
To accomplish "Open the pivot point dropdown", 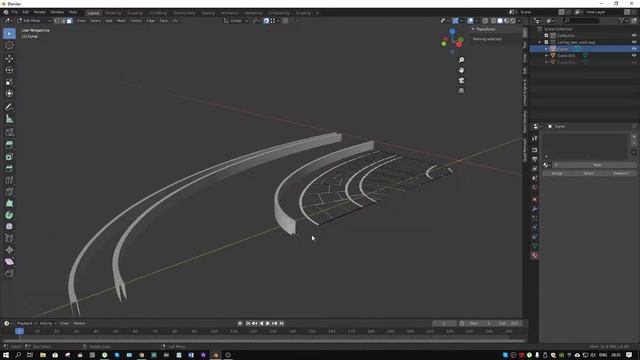I will [255, 20].
